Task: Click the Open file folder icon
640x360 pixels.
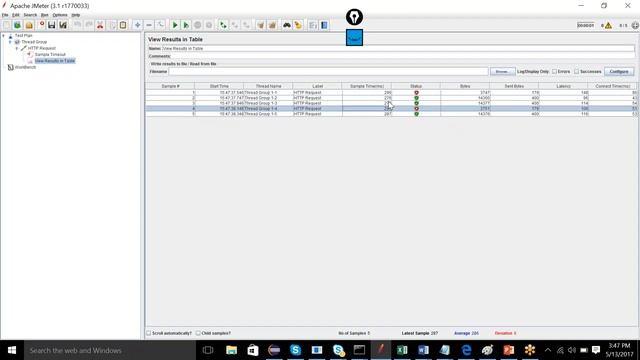Action: point(29,25)
